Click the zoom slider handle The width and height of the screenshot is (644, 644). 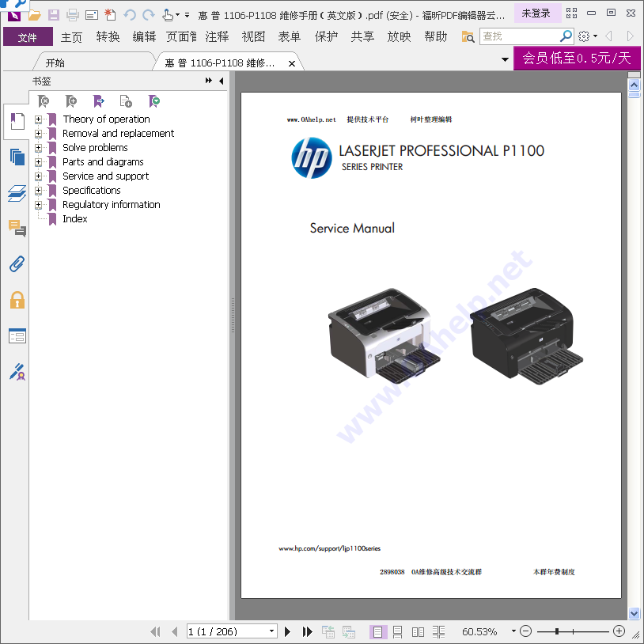click(x=557, y=631)
